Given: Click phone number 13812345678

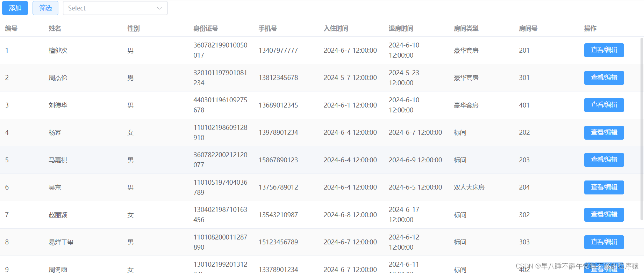Looking at the screenshot, I should click(278, 78).
